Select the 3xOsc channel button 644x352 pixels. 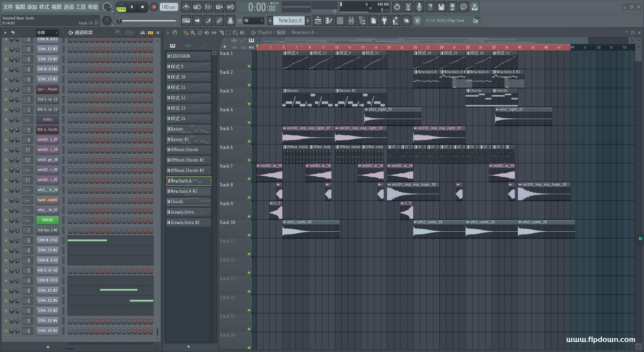48,120
